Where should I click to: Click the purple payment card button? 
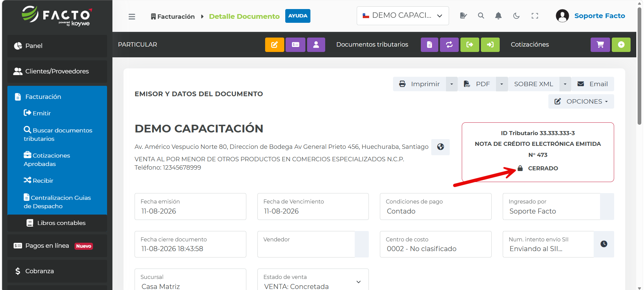[x=295, y=45]
